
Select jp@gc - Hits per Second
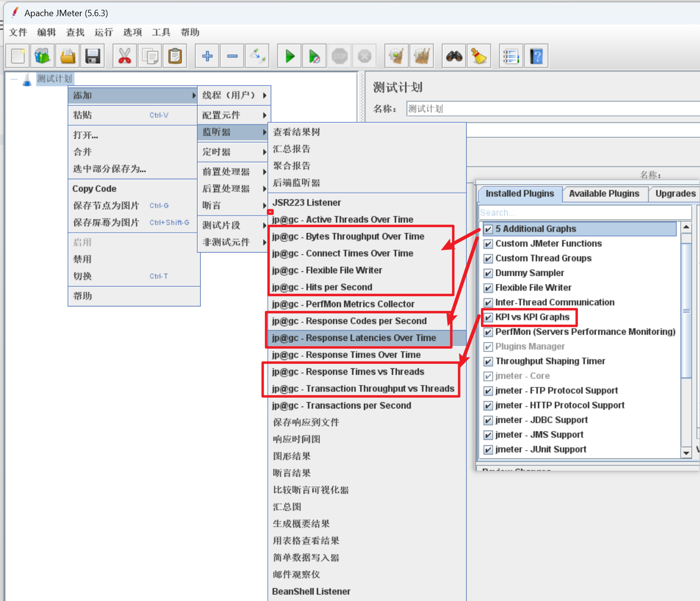367,287
